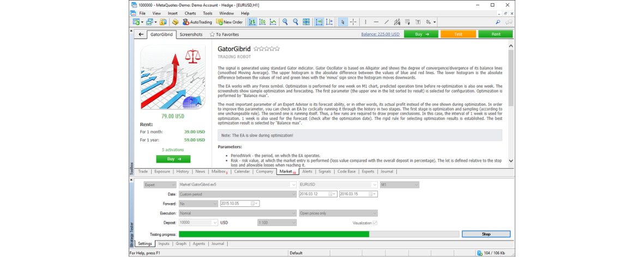Open the Code Base tab in Toolbox

347,172
